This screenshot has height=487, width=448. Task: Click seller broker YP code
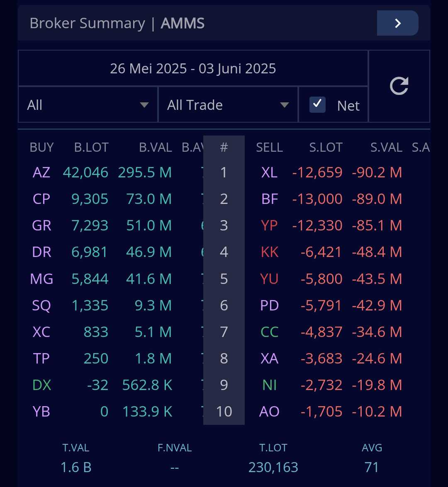(269, 225)
